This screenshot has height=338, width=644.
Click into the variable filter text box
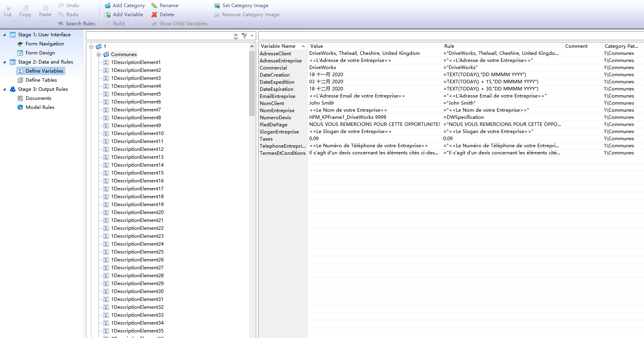pyautogui.click(x=160, y=36)
